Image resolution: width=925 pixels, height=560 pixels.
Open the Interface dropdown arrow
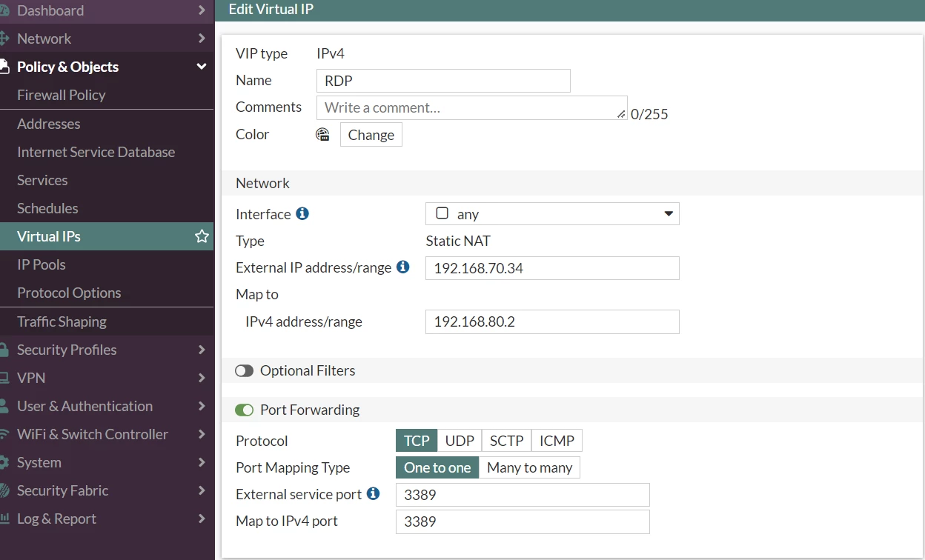[x=669, y=214]
